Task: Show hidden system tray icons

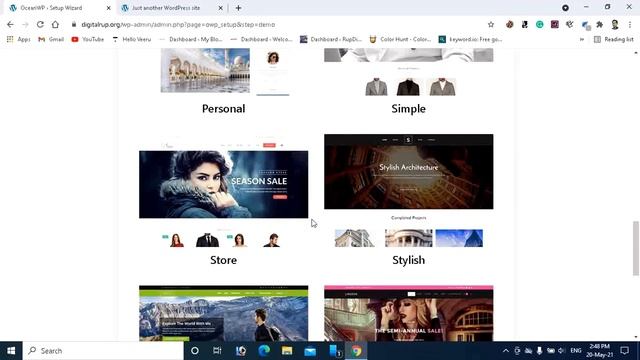Action: [x=506, y=351]
